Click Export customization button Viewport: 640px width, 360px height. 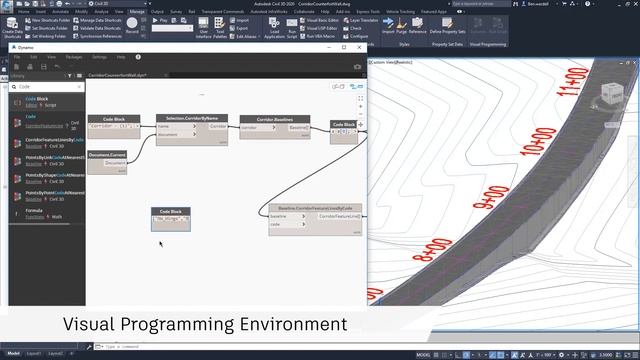(x=239, y=28)
